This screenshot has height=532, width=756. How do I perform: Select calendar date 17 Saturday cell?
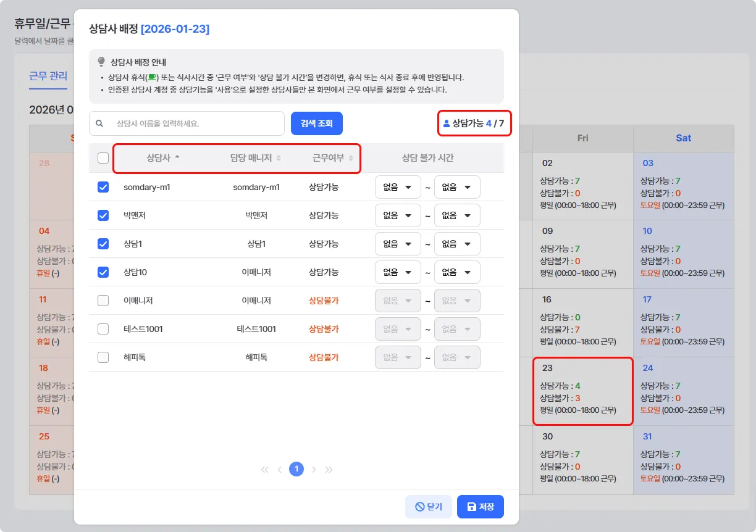click(x=684, y=323)
